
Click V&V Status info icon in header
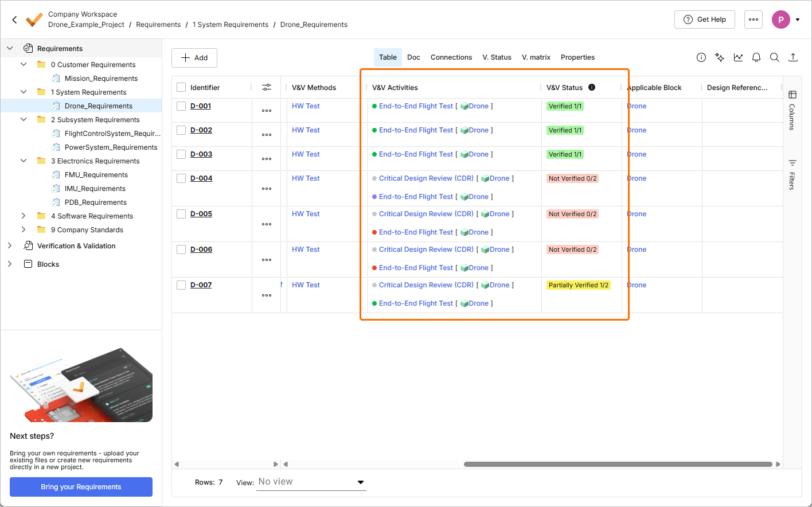pos(592,87)
